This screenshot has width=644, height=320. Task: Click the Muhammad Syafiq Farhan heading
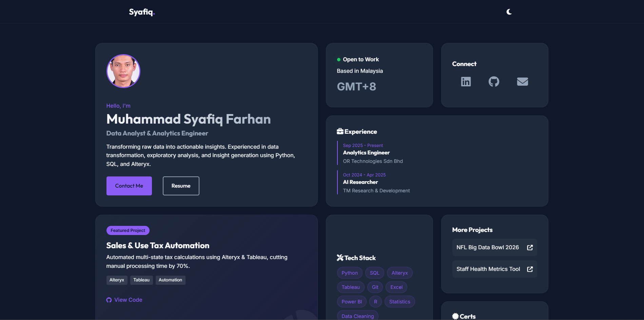(189, 119)
